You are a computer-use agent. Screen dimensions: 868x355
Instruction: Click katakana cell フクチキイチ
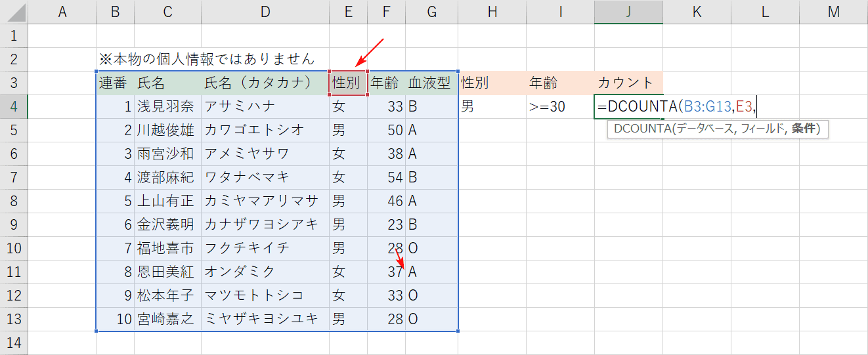(x=265, y=248)
